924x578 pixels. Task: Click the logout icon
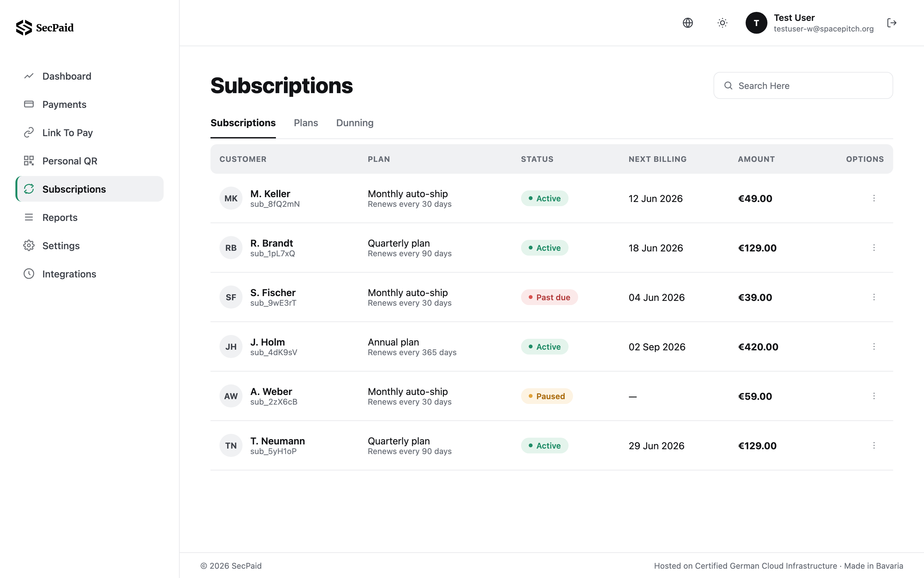pyautogui.click(x=892, y=23)
